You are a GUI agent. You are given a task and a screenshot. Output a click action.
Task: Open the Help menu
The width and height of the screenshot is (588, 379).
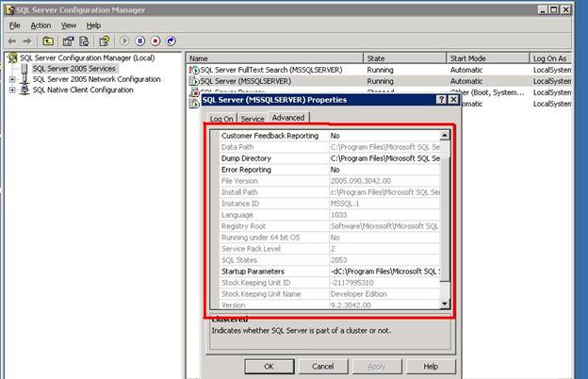(x=93, y=25)
